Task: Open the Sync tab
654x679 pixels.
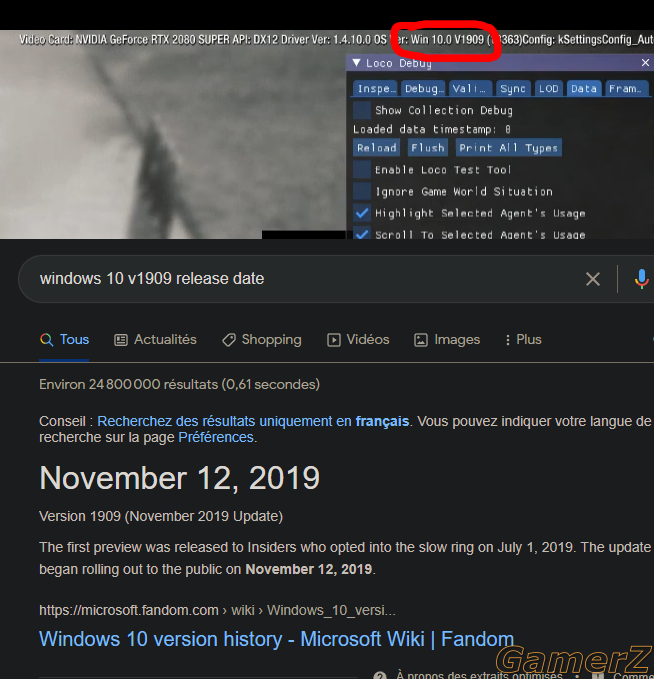Action: pos(513,88)
